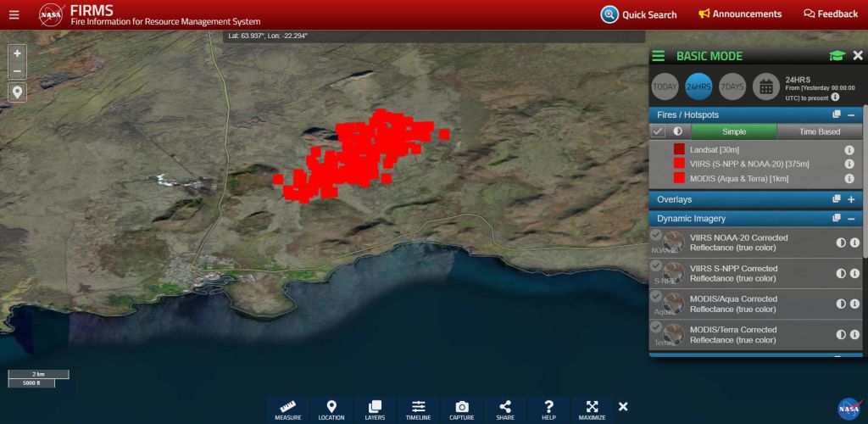Open Quick Search

point(639,14)
